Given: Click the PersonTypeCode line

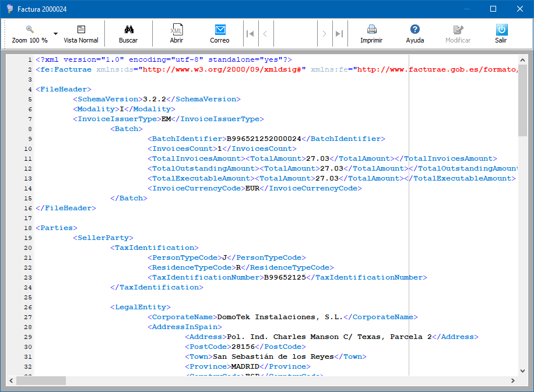Looking at the screenshot, I should 227,257.
